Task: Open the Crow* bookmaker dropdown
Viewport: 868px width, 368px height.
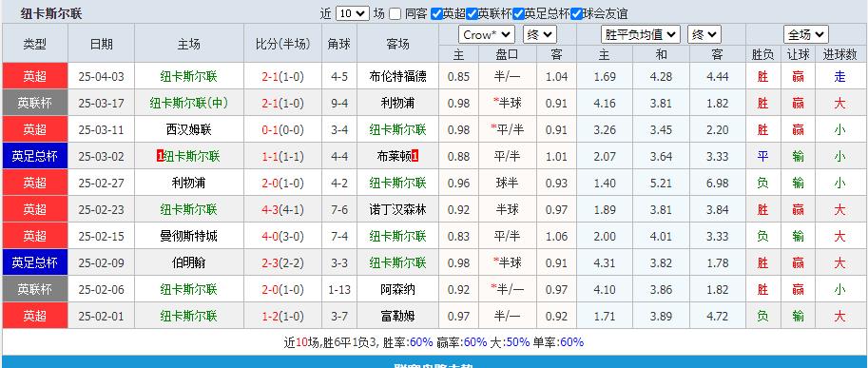Action: point(487,35)
